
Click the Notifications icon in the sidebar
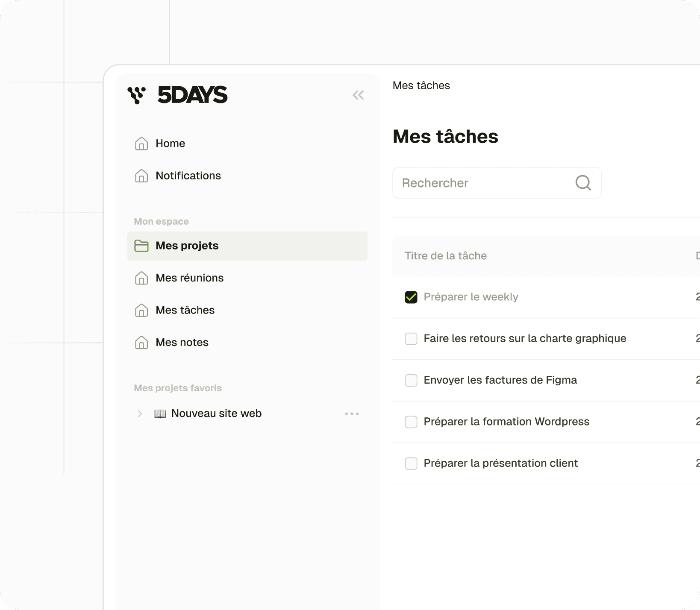coord(141,176)
